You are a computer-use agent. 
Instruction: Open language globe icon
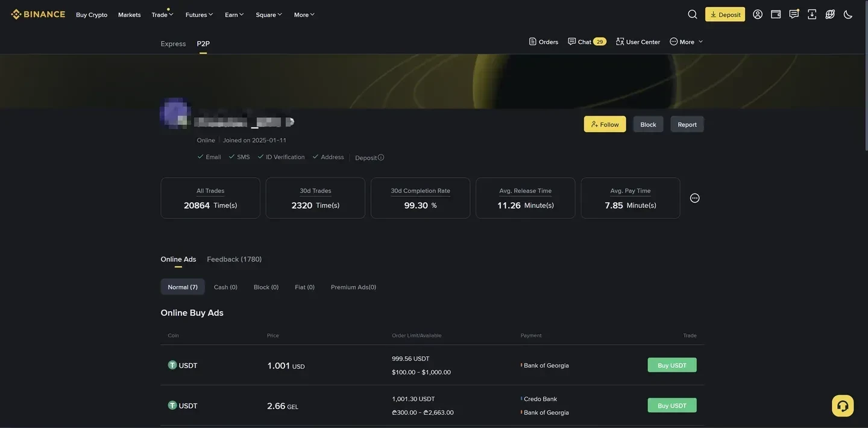coord(830,14)
